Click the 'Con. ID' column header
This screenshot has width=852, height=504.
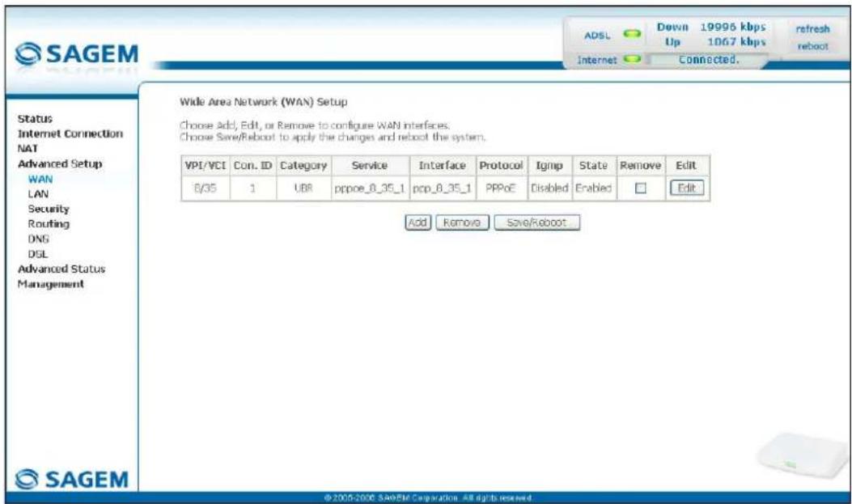252,166
